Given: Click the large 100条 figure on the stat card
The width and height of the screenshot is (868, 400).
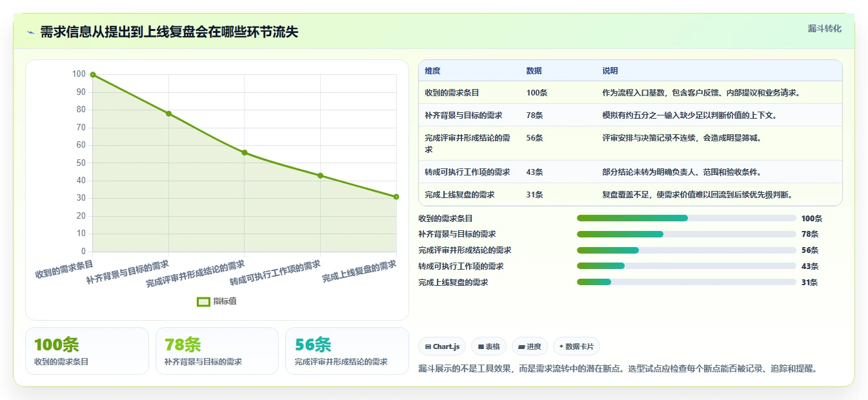Looking at the screenshot, I should click(x=56, y=345).
